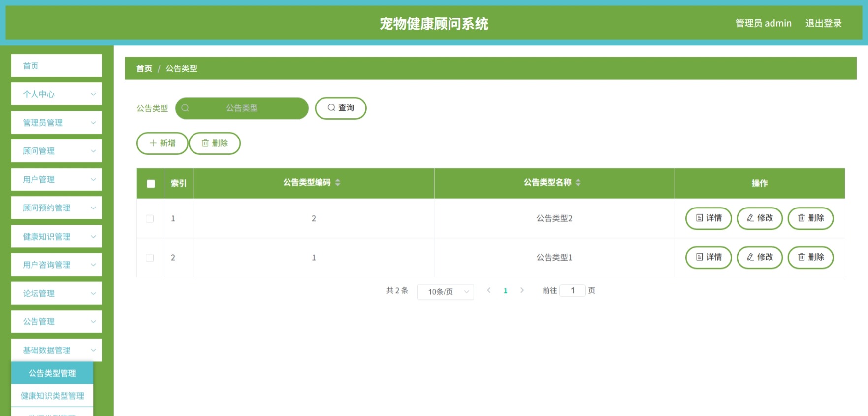
Task: Check the row with 公告类型1
Action: (150, 258)
